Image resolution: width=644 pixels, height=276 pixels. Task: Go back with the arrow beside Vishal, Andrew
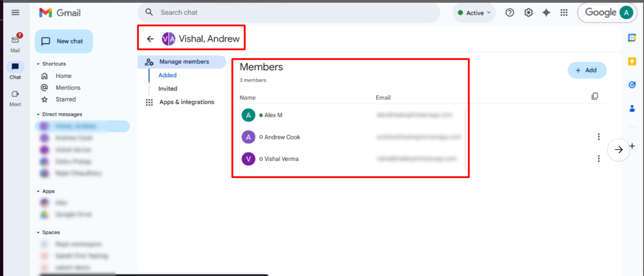point(150,39)
